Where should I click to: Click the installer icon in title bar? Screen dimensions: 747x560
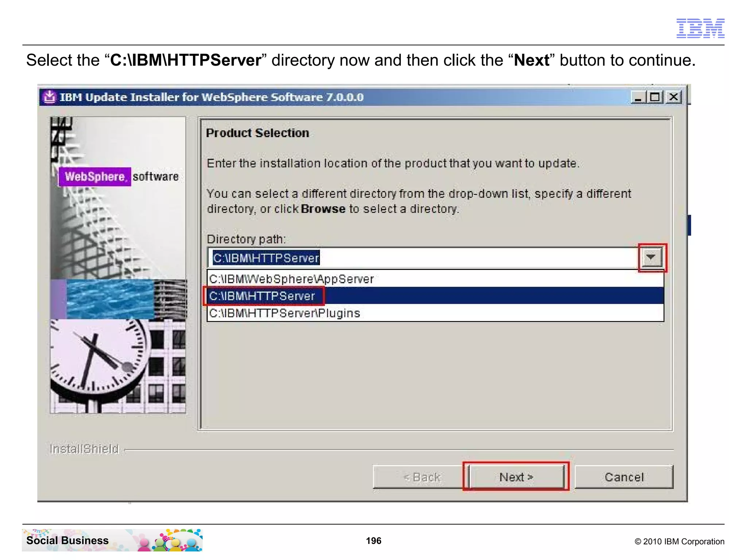click(x=49, y=97)
